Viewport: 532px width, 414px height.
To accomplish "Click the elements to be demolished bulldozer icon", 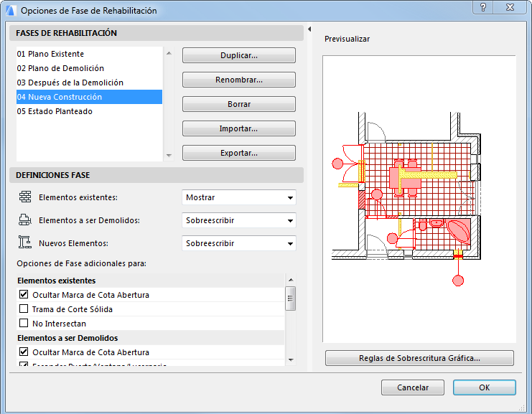I will click(24, 220).
